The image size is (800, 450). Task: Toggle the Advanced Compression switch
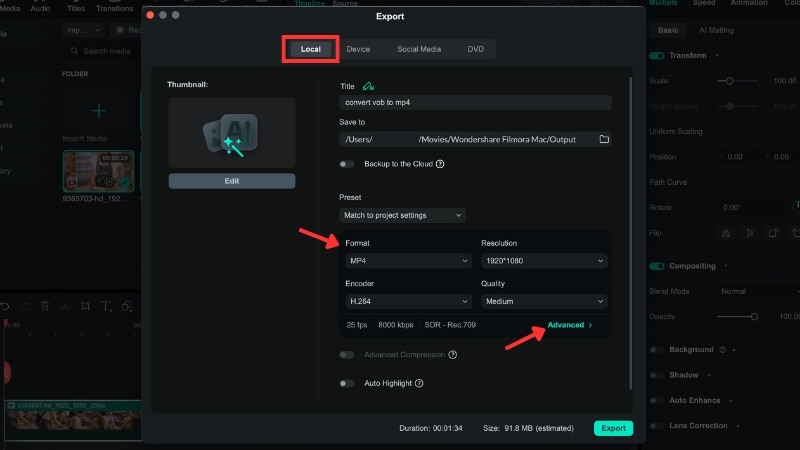pos(346,355)
